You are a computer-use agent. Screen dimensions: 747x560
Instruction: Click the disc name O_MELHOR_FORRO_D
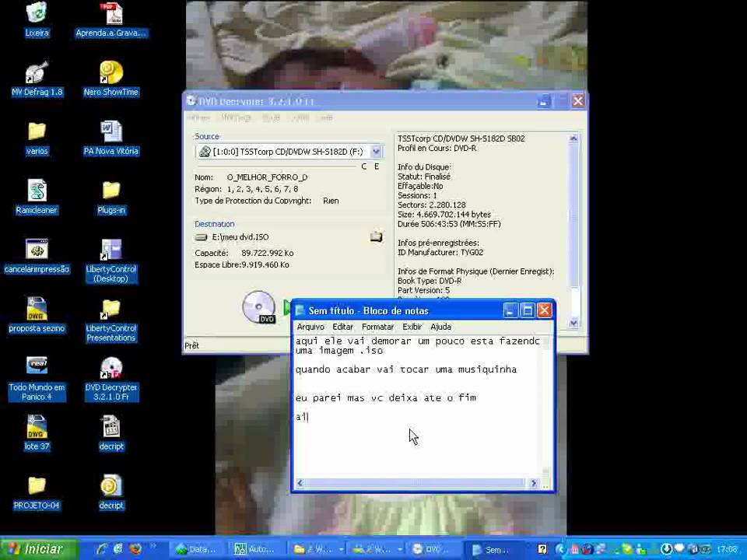point(267,177)
